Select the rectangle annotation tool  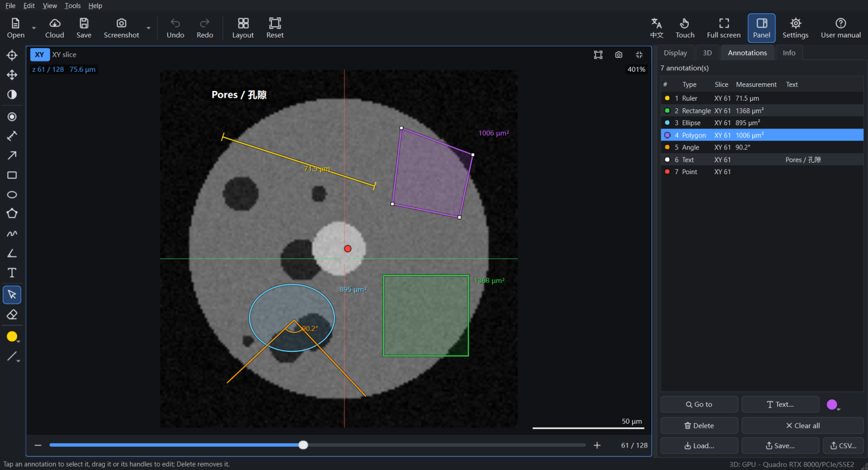click(12, 175)
